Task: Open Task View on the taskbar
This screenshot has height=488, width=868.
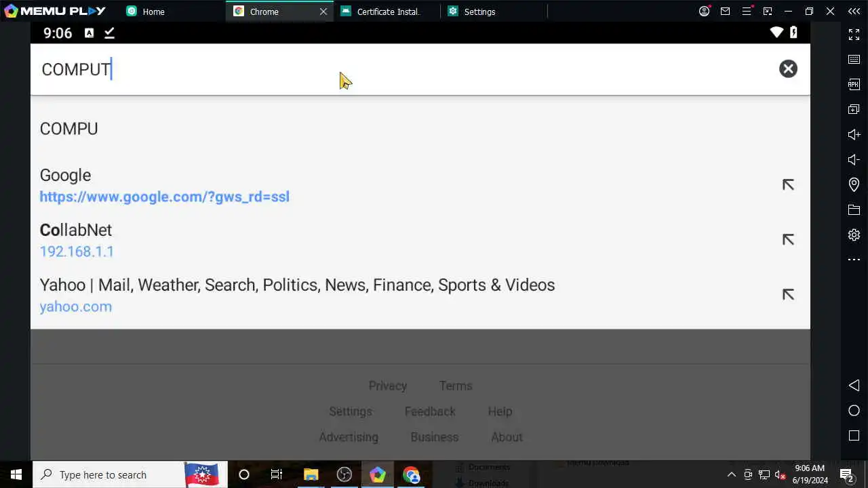Action: point(277,474)
